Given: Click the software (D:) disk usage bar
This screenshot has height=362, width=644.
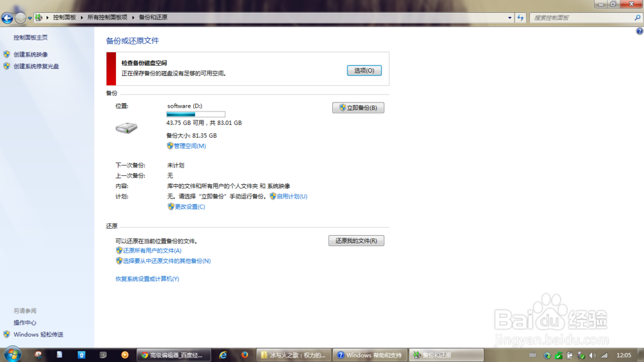Looking at the screenshot, I should coord(196,114).
